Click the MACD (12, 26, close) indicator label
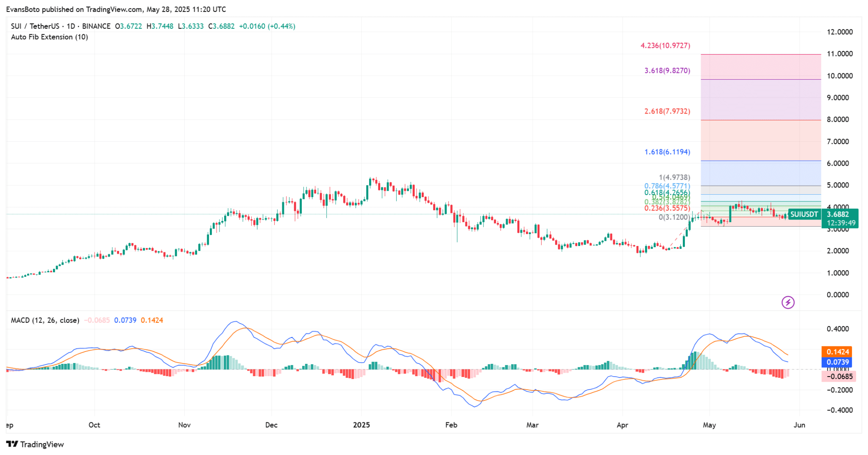 (44, 321)
